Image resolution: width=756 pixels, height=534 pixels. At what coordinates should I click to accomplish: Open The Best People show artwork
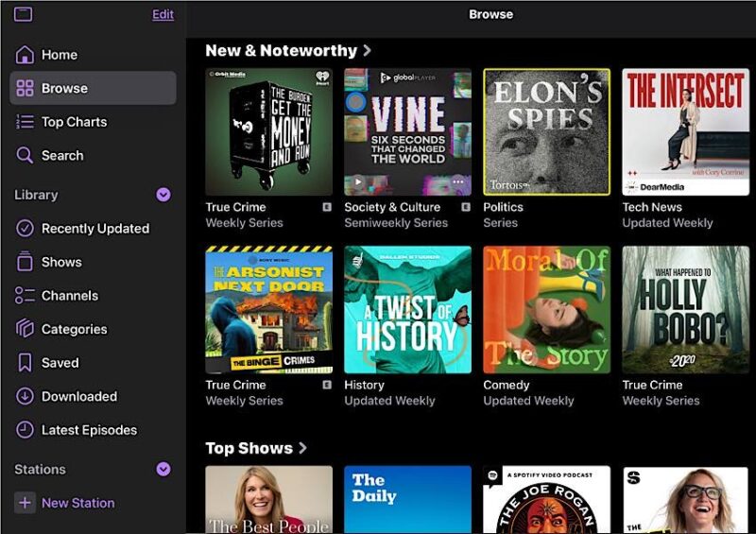[x=269, y=499]
